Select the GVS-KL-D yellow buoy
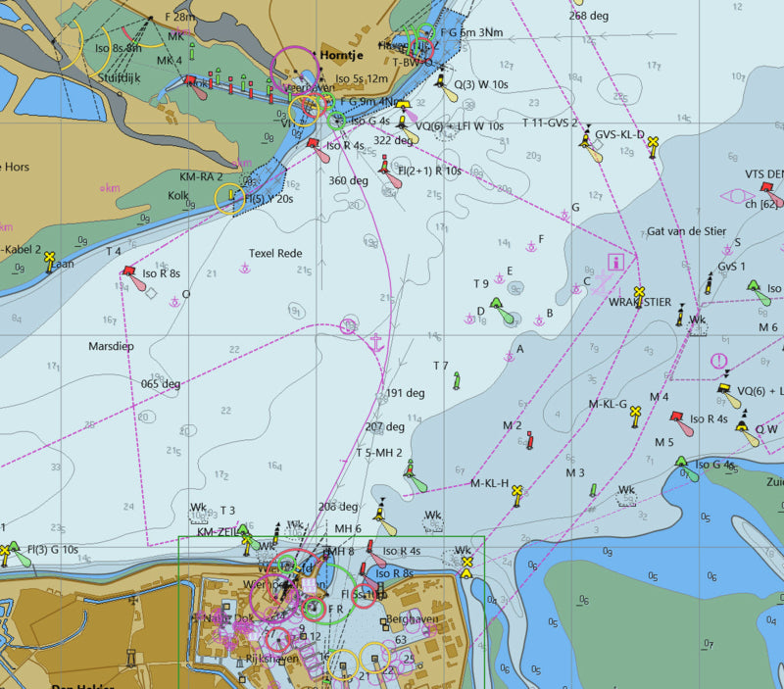The width and height of the screenshot is (784, 689). [652, 143]
